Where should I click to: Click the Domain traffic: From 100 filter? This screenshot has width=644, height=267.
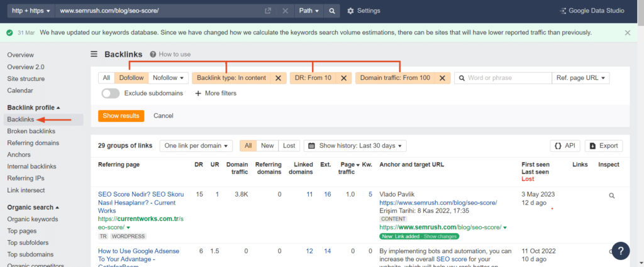point(395,78)
